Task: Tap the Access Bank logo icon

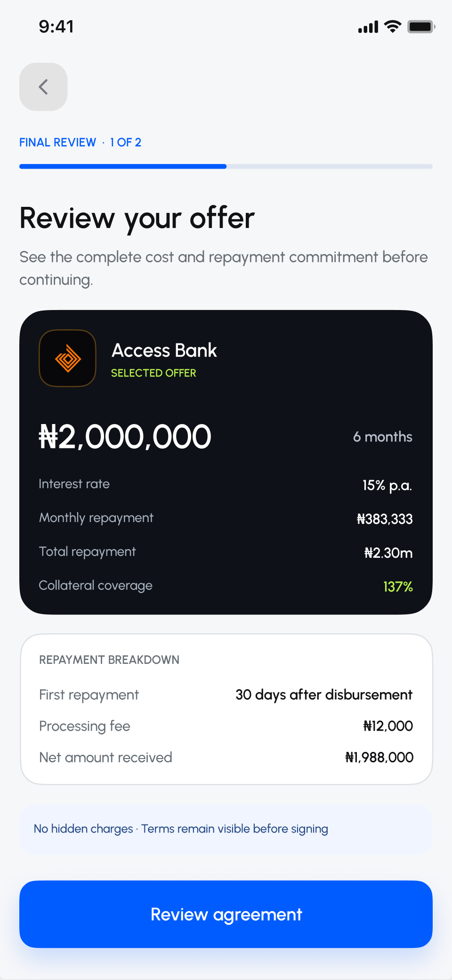Action: (67, 358)
